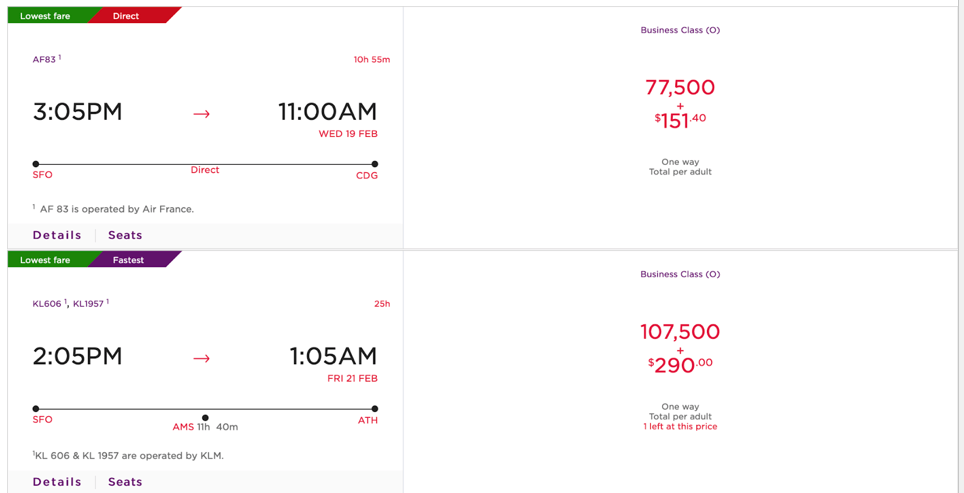Viewport: 964px width, 493px height.
Task: Select the 77,500 points Business Class fare
Action: click(680, 88)
